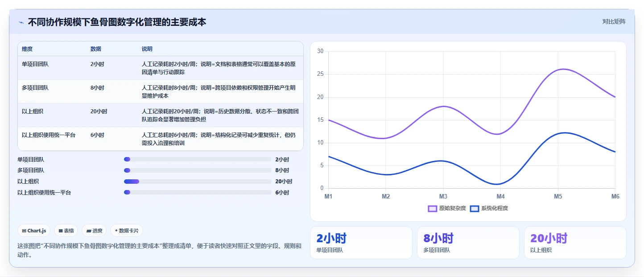644x277 pixels.
Task: Click the M1 axis label on chart
Action: click(328, 196)
